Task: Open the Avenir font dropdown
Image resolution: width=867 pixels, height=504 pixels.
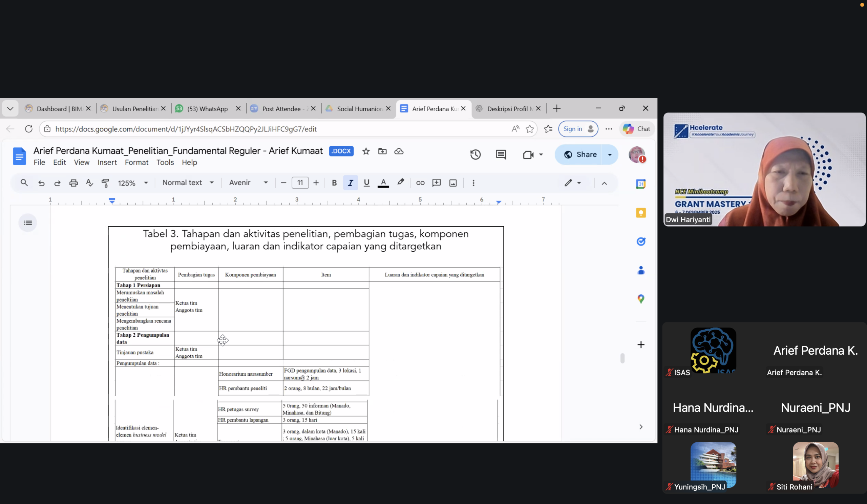Action: pos(248,183)
